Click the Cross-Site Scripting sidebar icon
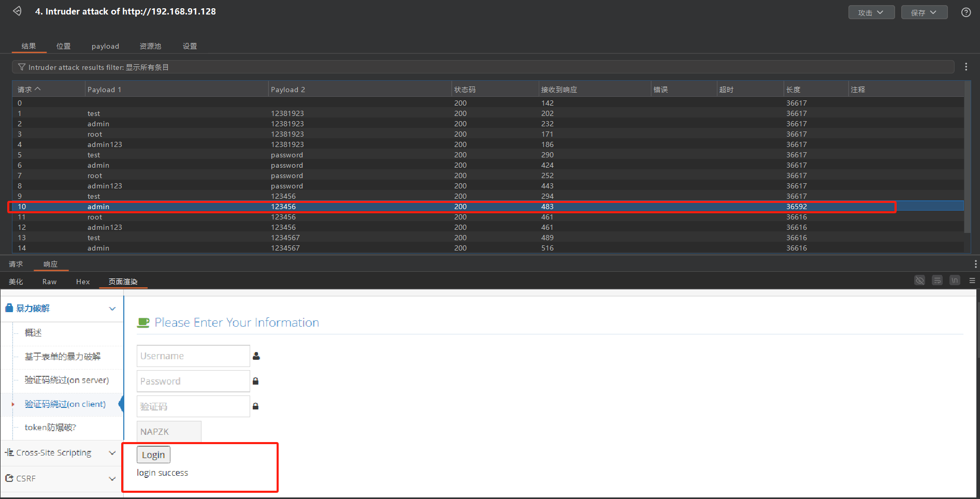The width and height of the screenshot is (980, 499). tap(9, 452)
